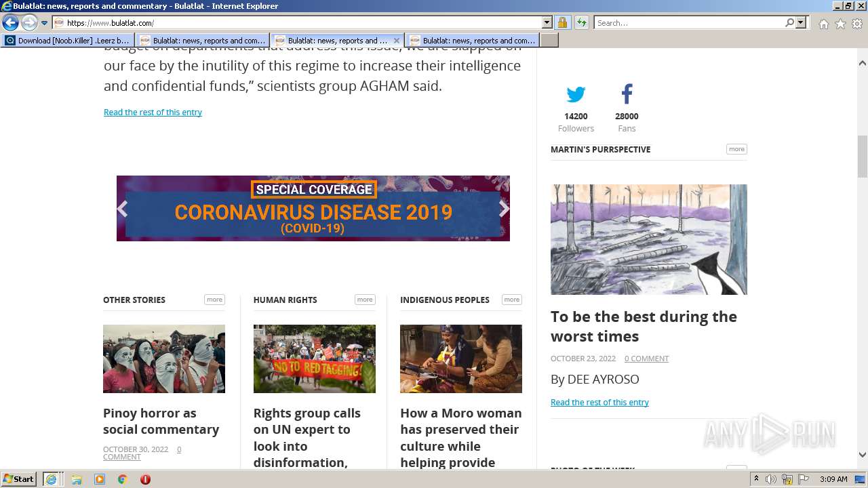Open the Rights group calls on UN expert headline

click(x=307, y=438)
